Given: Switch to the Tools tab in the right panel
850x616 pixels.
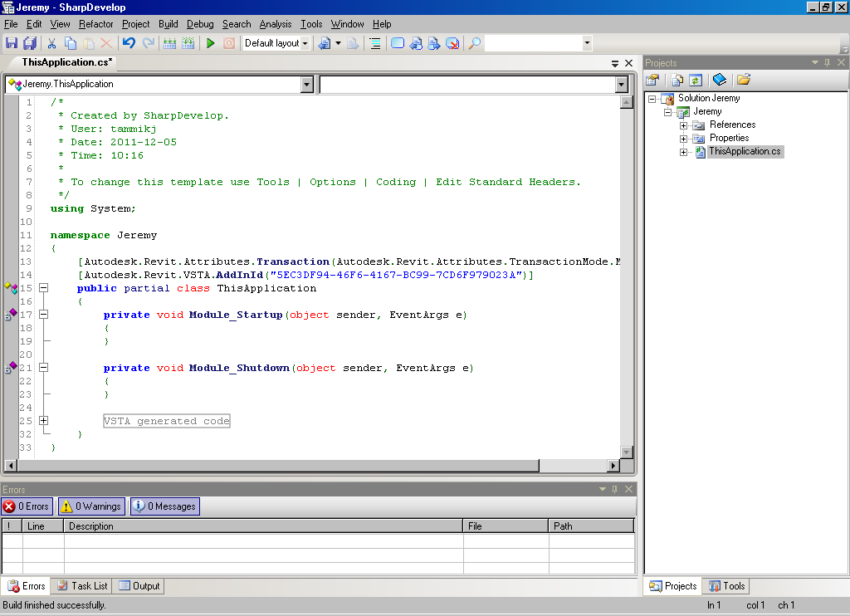Looking at the screenshot, I should tap(726, 585).
